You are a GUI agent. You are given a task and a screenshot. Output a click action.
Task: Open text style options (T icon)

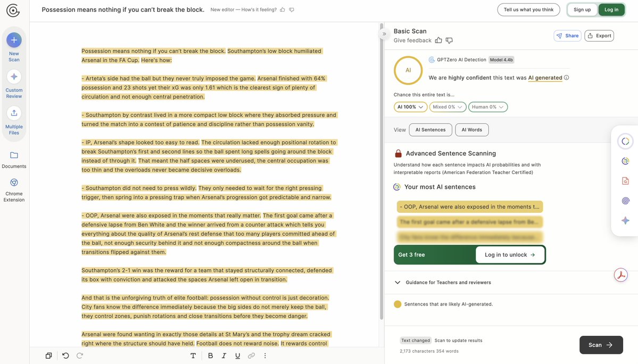point(193,355)
